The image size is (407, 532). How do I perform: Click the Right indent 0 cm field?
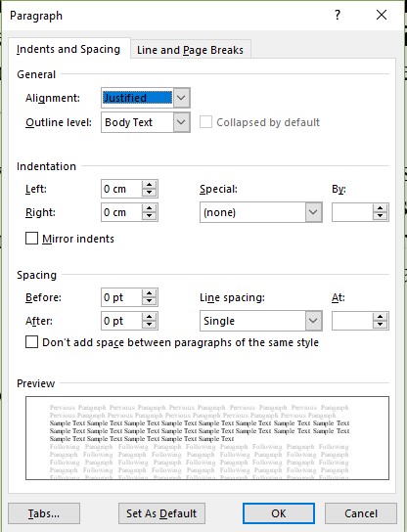[x=121, y=212]
